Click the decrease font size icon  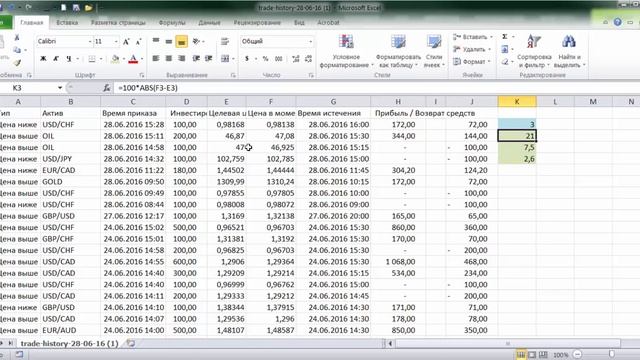138,42
